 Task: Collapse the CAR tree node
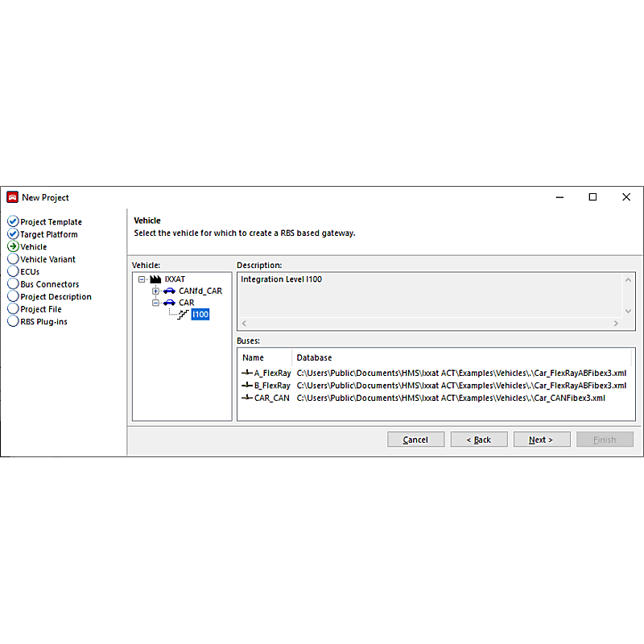coord(155,303)
